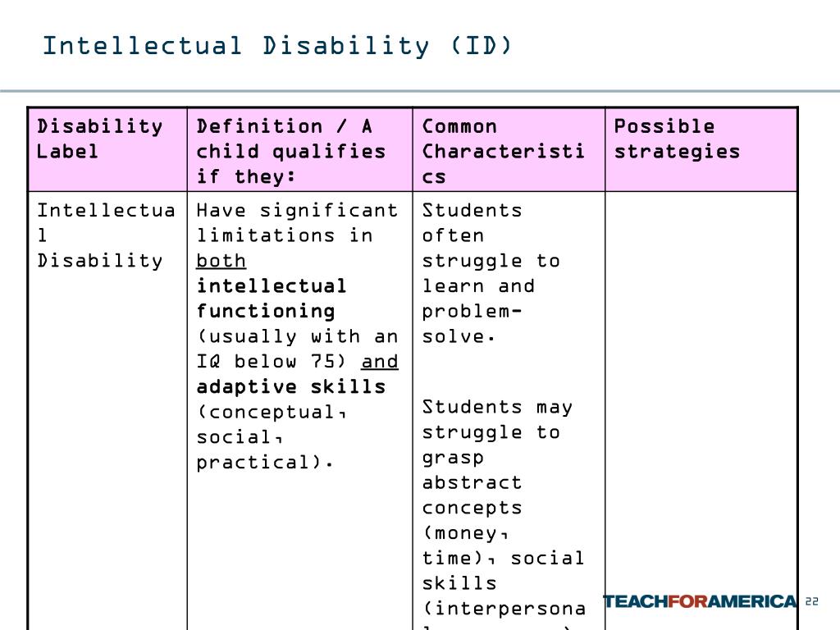Click paragraph about struggling to problem-solve
The height and width of the screenshot is (630, 840).
(491, 273)
